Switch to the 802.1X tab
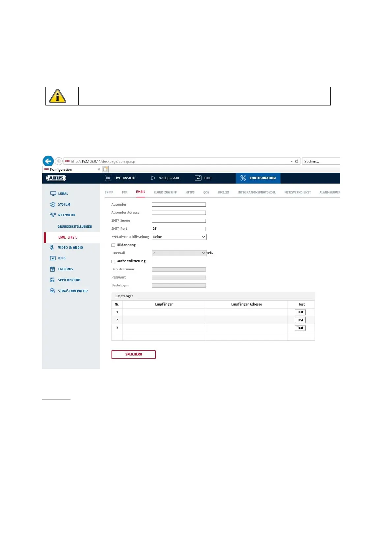Screen dimensions: 392x555 [x=223, y=192]
